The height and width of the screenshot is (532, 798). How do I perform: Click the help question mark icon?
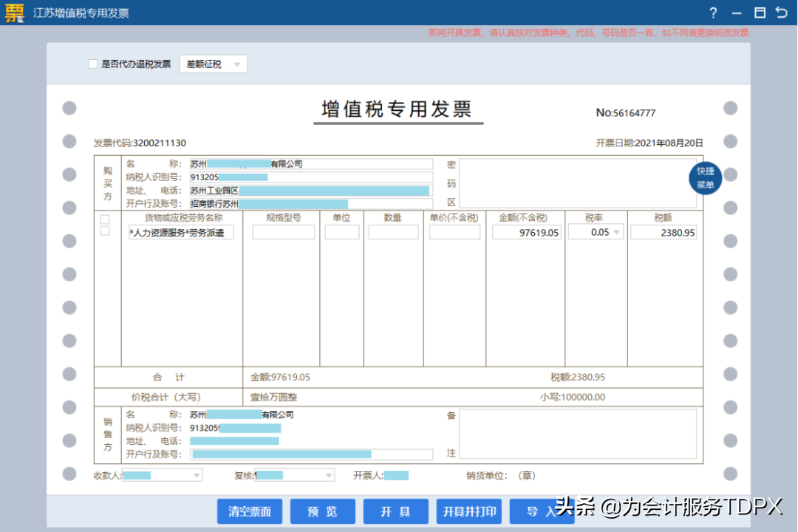[713, 13]
